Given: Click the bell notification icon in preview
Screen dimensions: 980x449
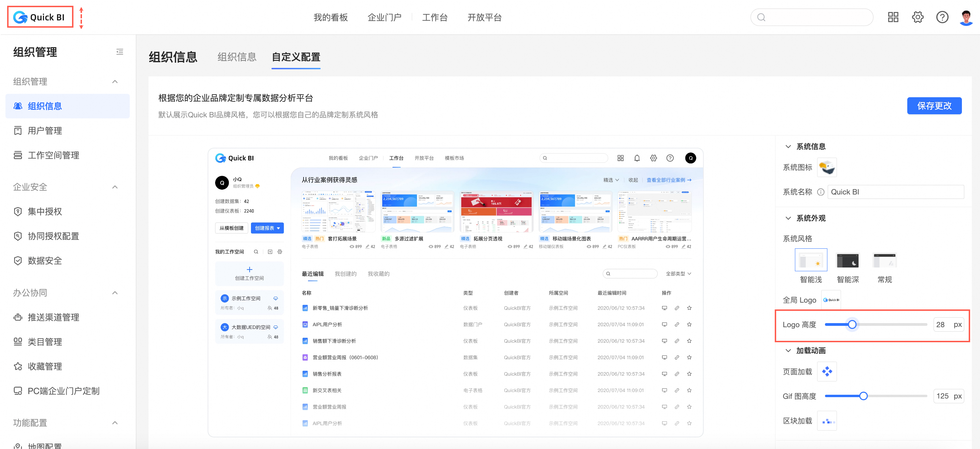Looking at the screenshot, I should click(x=636, y=158).
